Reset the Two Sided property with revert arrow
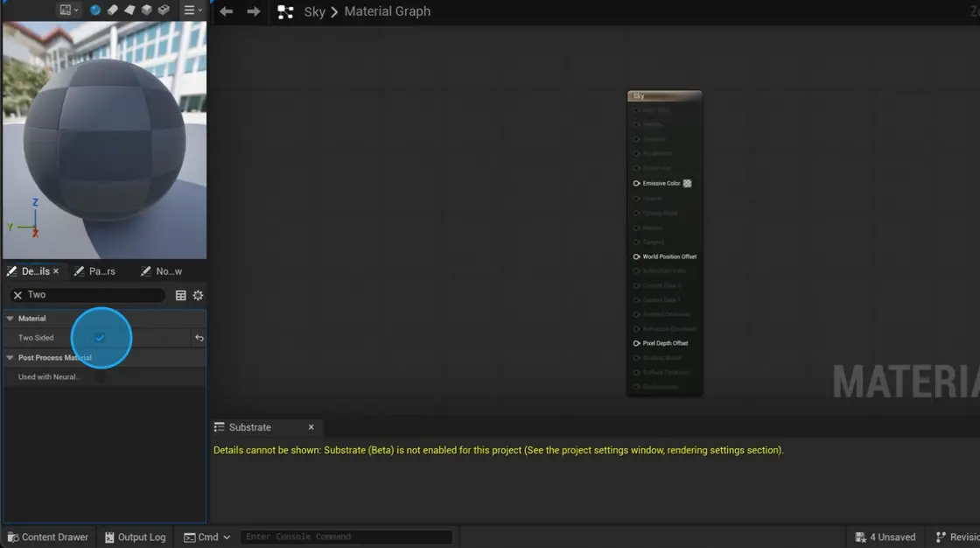This screenshot has width=980, height=548. 199,338
